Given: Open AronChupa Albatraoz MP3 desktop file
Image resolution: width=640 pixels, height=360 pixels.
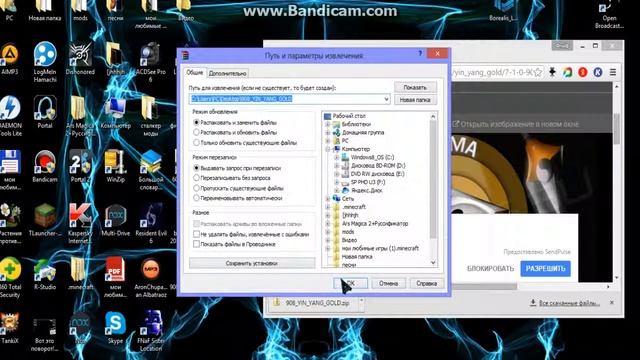Looking at the screenshot, I should pos(151,278).
